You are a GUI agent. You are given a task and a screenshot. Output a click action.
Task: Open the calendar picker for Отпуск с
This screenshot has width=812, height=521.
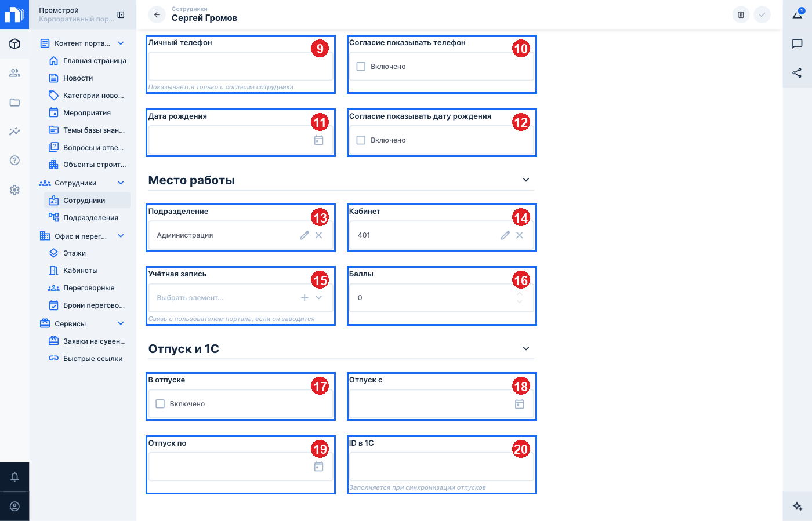(x=520, y=404)
